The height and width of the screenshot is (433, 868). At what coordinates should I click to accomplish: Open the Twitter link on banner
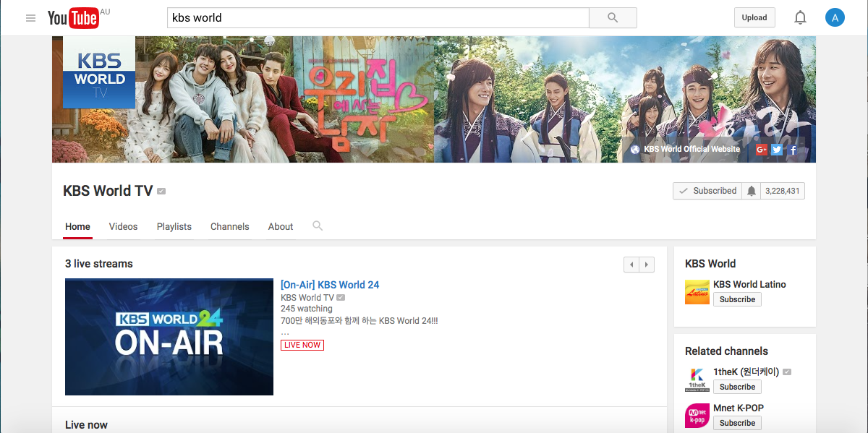click(777, 150)
